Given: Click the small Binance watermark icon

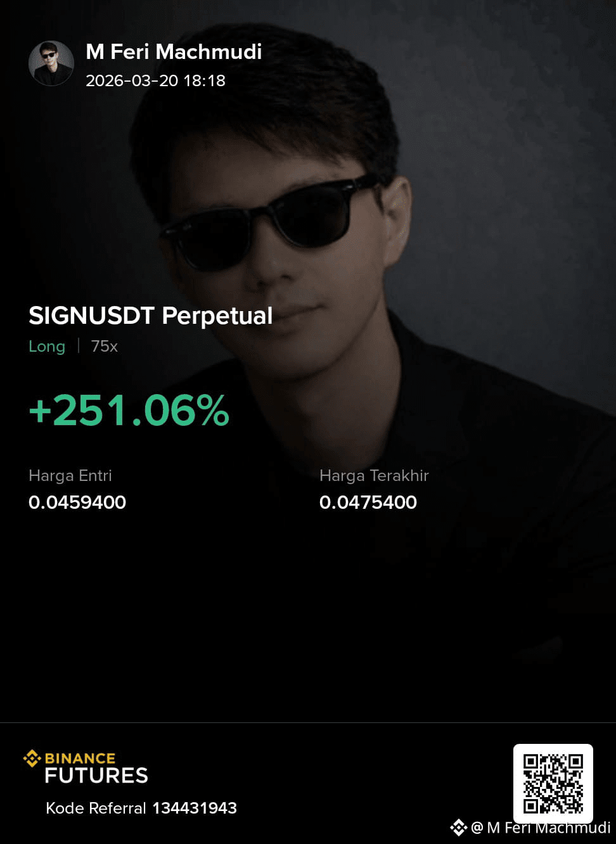Looking at the screenshot, I should (458, 828).
